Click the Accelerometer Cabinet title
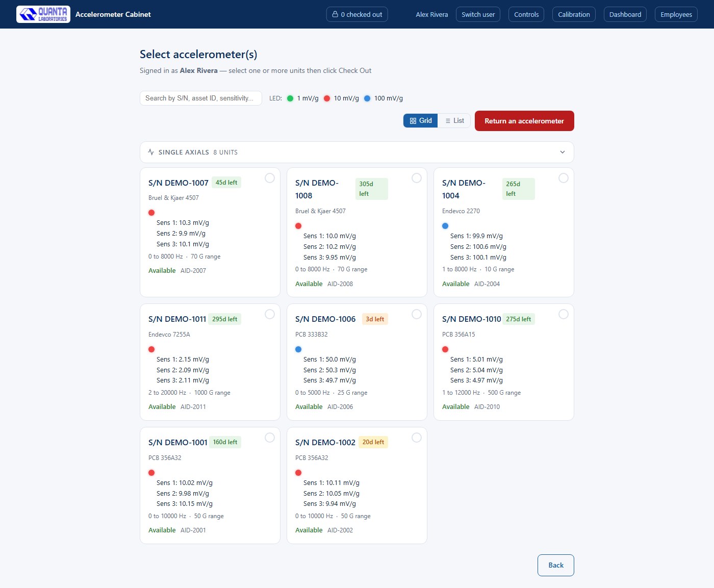This screenshot has width=714, height=588. click(x=113, y=14)
